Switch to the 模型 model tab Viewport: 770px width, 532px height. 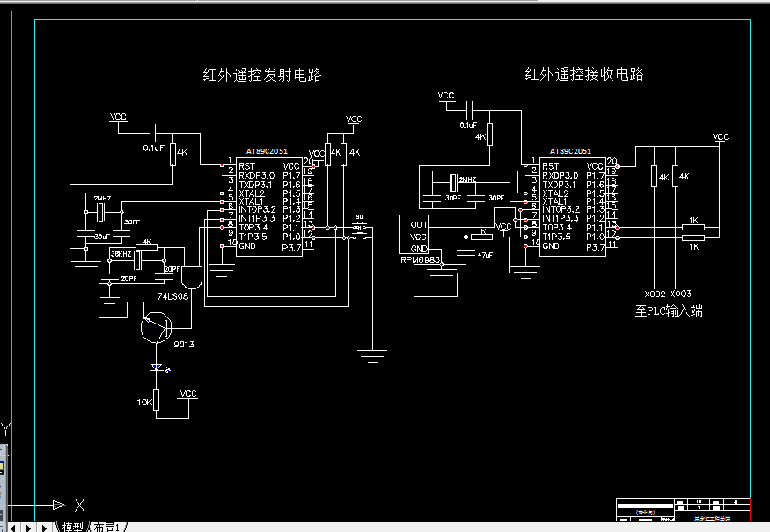(72, 527)
